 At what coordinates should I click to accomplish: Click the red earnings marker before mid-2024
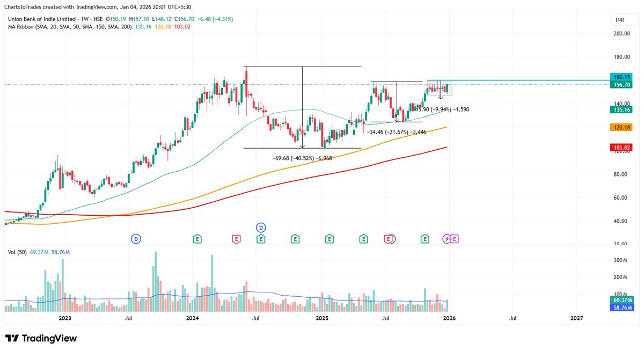tap(236, 239)
